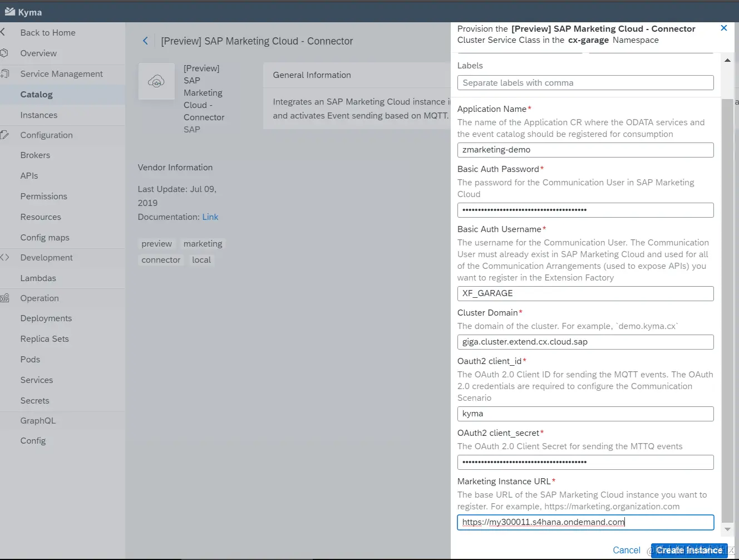Edit the Cluster Domain field
Screen dimensions: 739x560
(585, 342)
